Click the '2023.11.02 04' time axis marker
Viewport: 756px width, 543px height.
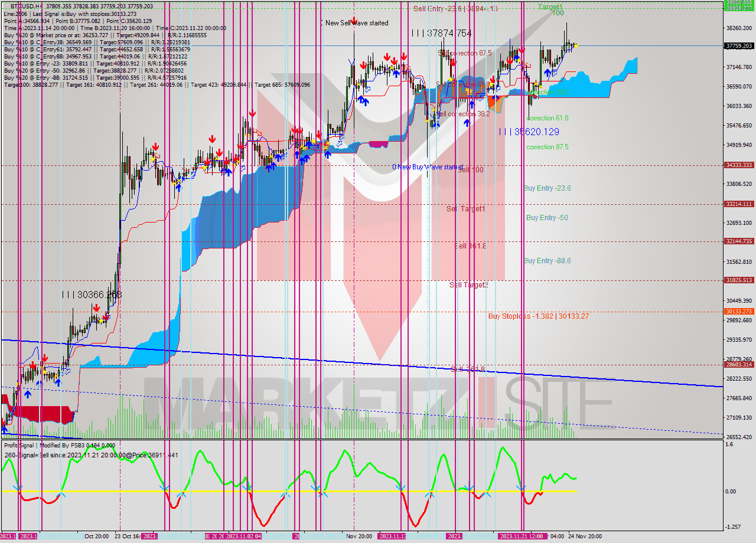click(243, 537)
